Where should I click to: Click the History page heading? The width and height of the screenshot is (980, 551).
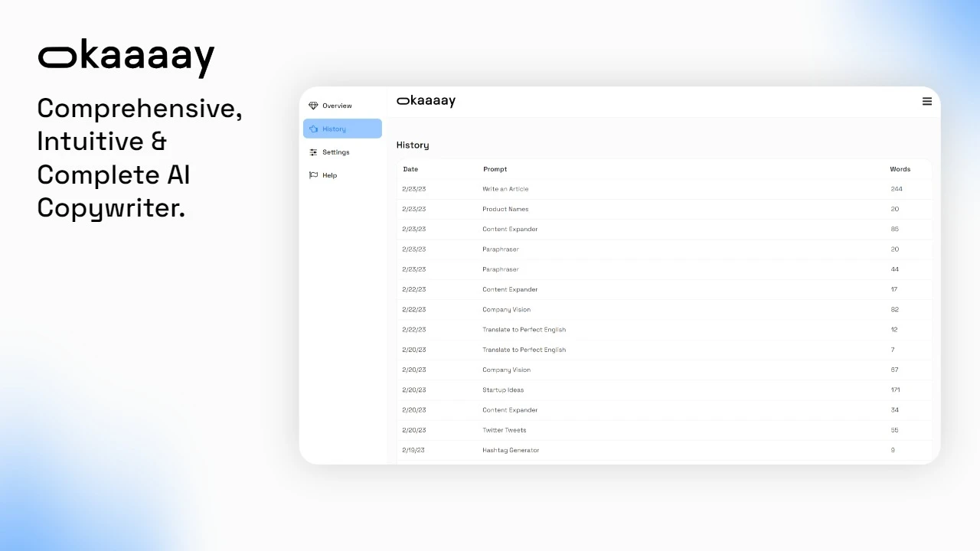[413, 145]
